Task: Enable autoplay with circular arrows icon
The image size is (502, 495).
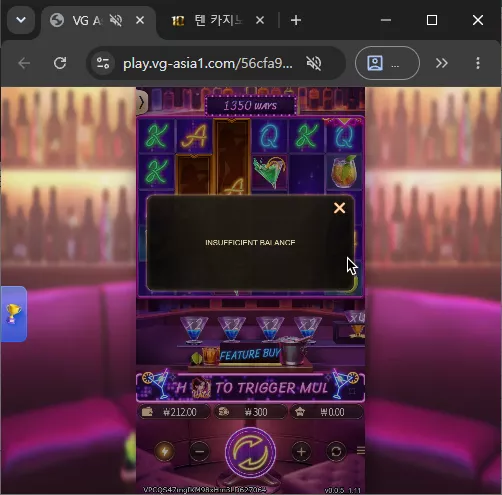Action: click(x=336, y=452)
